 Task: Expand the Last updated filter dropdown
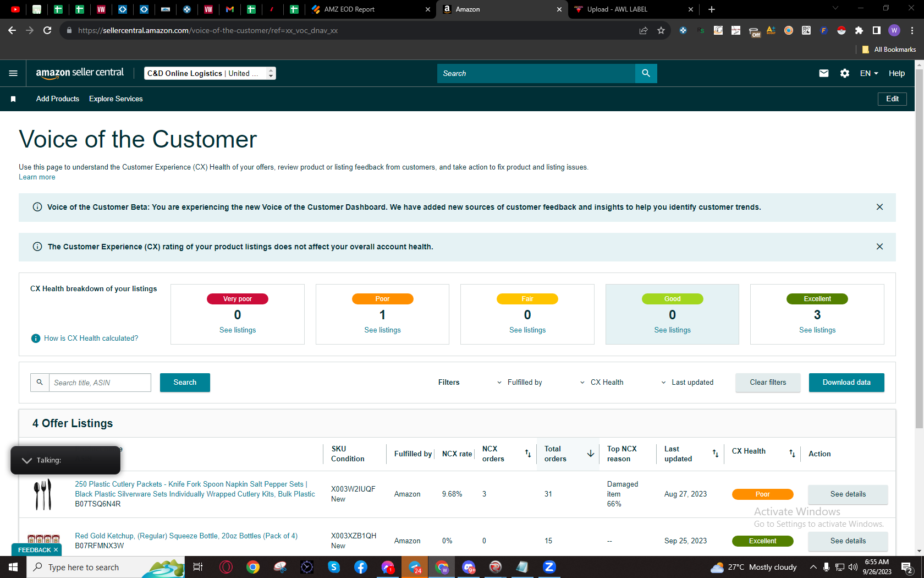[687, 383]
